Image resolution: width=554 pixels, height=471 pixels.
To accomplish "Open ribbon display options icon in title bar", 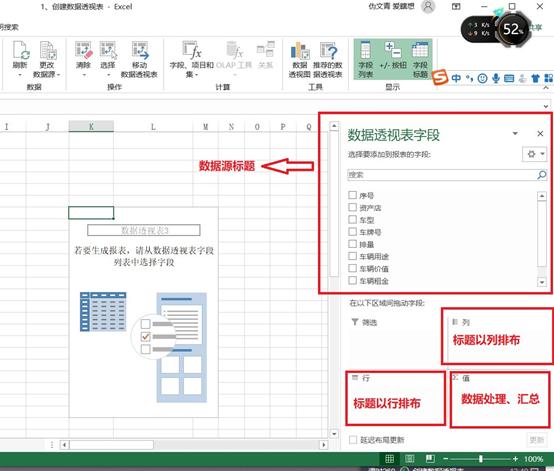I will pyautogui.click(x=456, y=6).
